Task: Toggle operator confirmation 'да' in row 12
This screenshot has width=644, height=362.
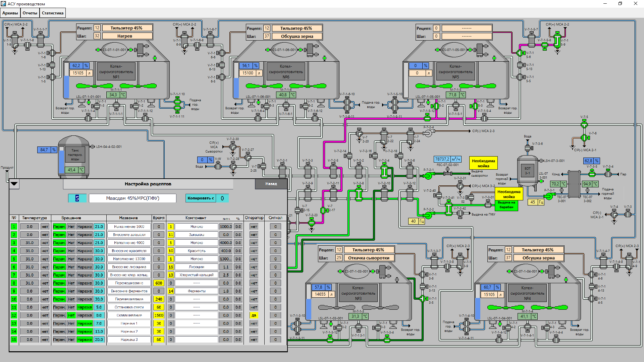Action: [254, 315]
